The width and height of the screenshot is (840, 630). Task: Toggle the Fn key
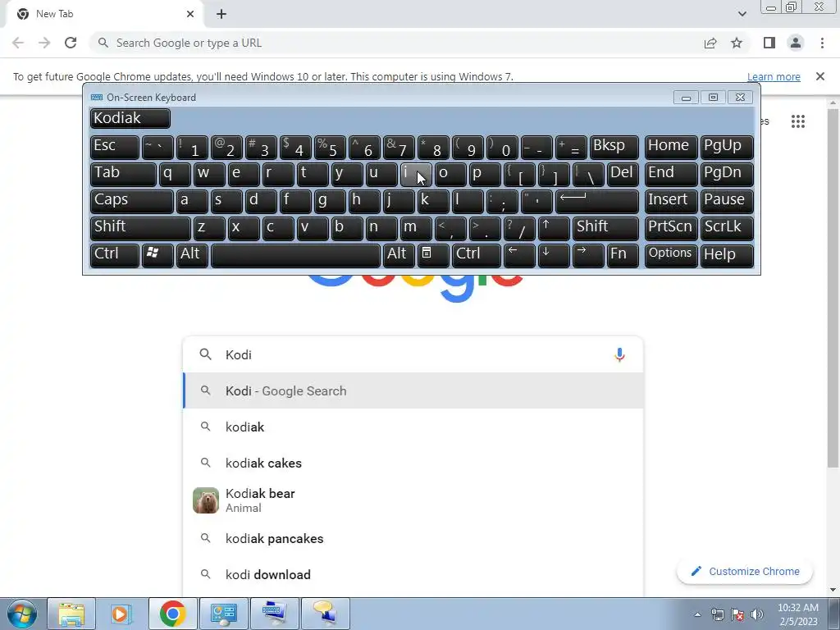623,255
